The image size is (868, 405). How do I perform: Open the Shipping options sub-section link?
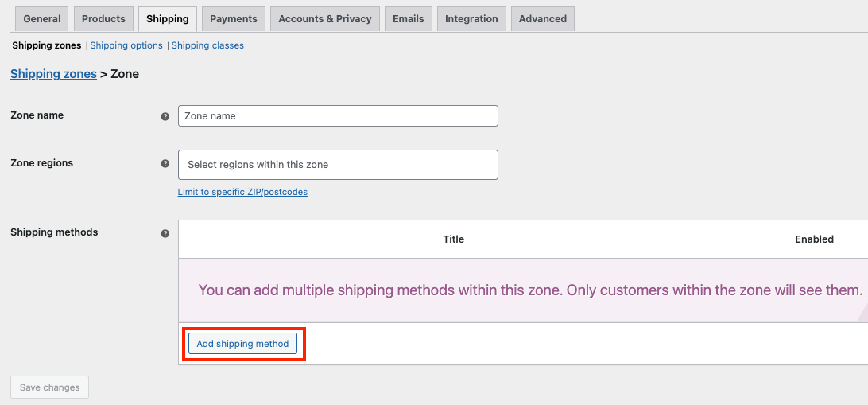(126, 45)
